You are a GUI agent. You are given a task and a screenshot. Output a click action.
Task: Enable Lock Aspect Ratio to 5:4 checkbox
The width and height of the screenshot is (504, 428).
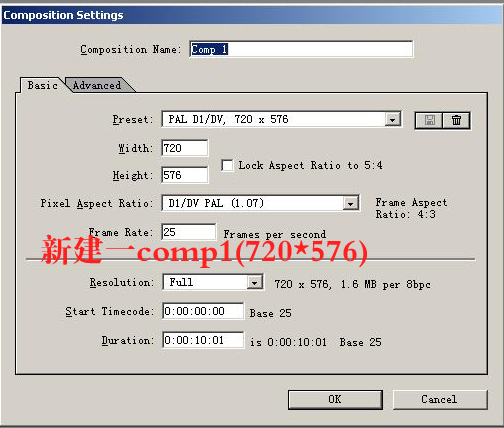tap(227, 165)
